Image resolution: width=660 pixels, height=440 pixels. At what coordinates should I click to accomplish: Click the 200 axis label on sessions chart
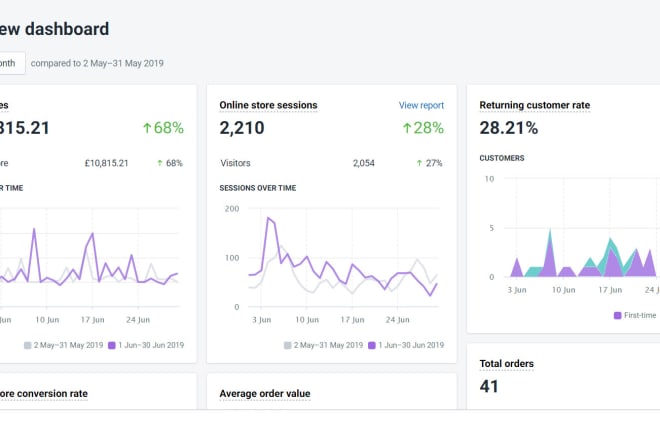pos(232,208)
